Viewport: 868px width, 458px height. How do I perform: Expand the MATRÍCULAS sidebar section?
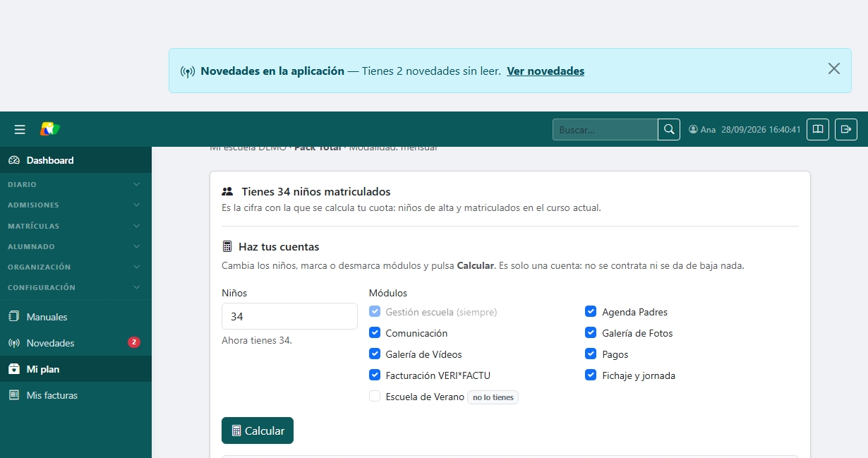pyautogui.click(x=76, y=226)
